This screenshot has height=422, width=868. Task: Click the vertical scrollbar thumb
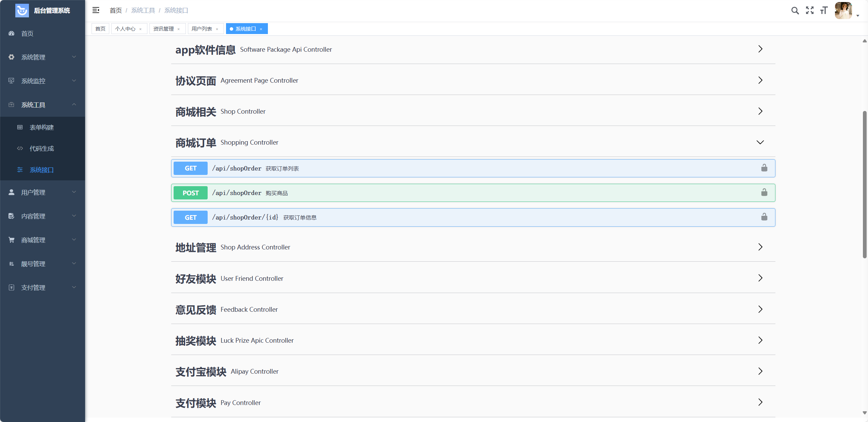(865, 184)
